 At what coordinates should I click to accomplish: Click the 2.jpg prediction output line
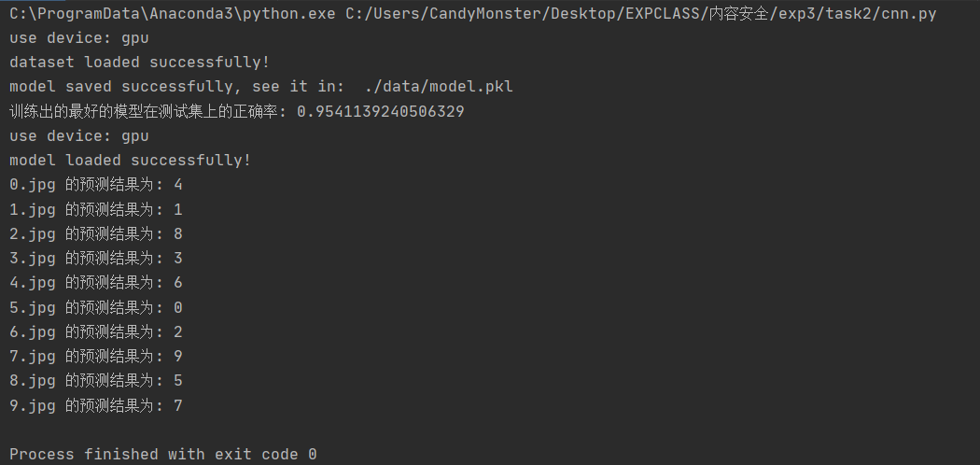tap(95, 233)
